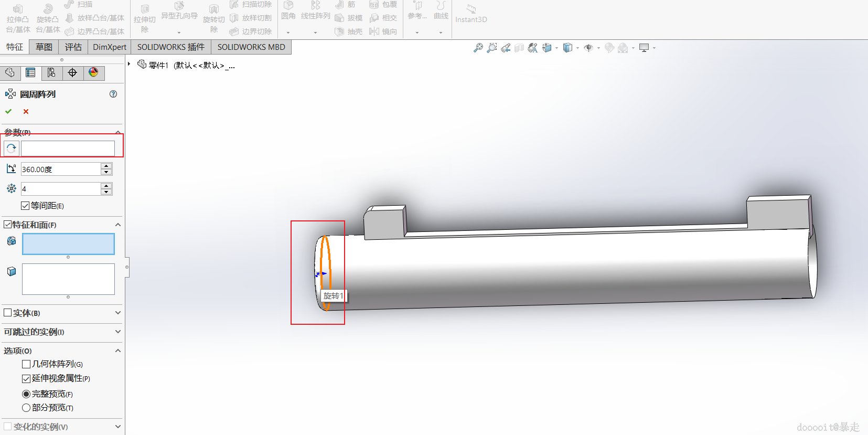Click the 拉伸凸台/基体 tool
Viewport: 868px width, 435px height.
click(x=18, y=19)
